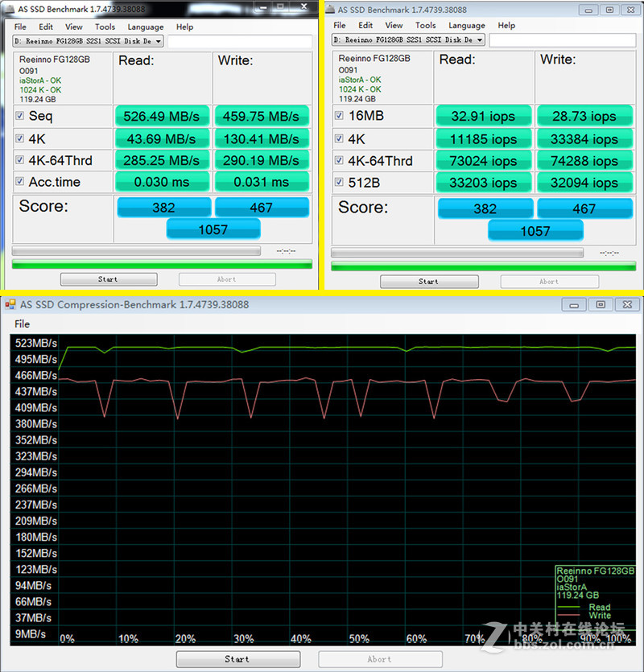Click 16MB read result 32.91 iops

tap(483, 116)
